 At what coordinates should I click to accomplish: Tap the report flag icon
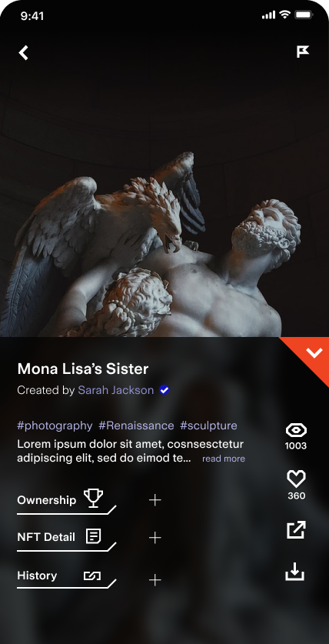point(303,52)
